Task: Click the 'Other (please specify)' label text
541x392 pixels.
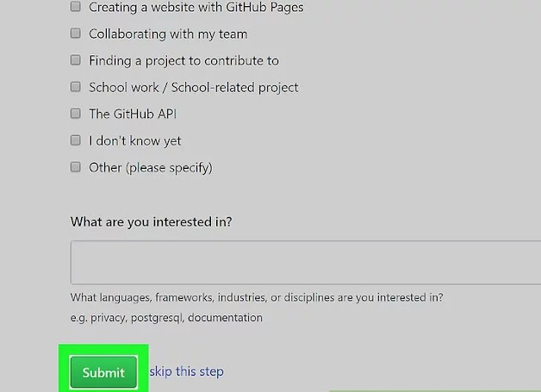Action: tap(151, 167)
